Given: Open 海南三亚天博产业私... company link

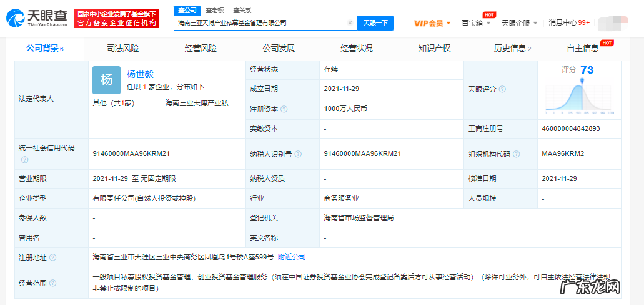Looking at the screenshot, I should [x=200, y=103].
